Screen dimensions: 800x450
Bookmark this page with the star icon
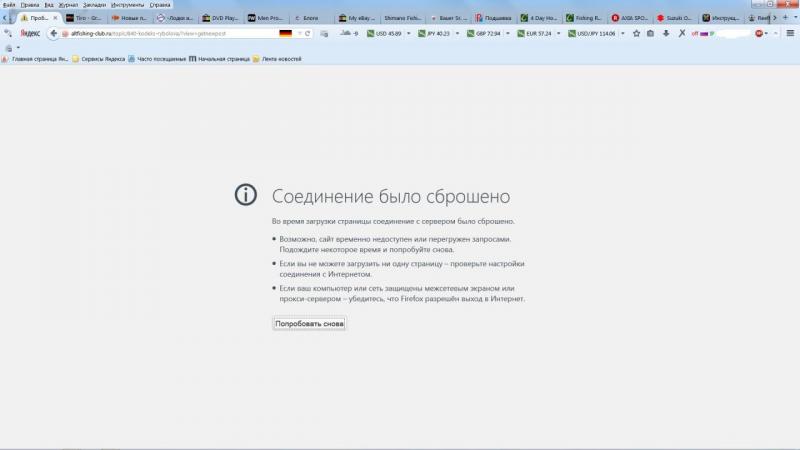pos(636,33)
